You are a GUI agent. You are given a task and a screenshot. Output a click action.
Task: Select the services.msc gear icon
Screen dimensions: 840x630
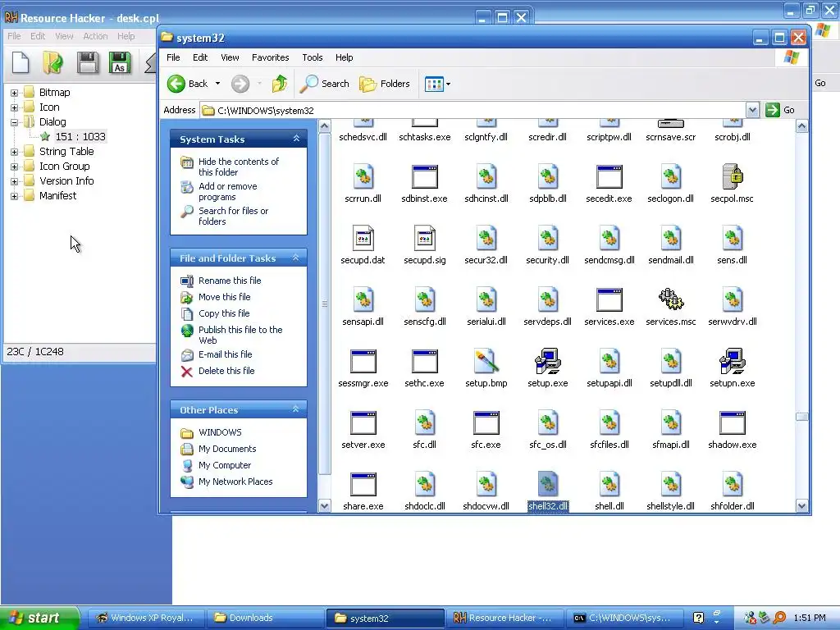point(671,299)
